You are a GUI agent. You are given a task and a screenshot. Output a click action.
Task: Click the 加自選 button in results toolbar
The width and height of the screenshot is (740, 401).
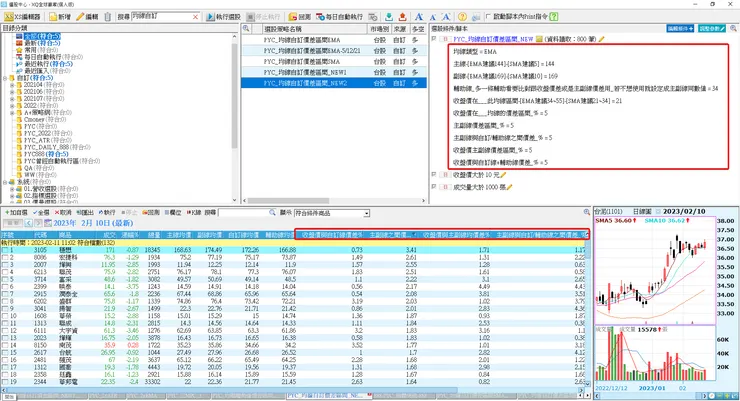point(16,213)
